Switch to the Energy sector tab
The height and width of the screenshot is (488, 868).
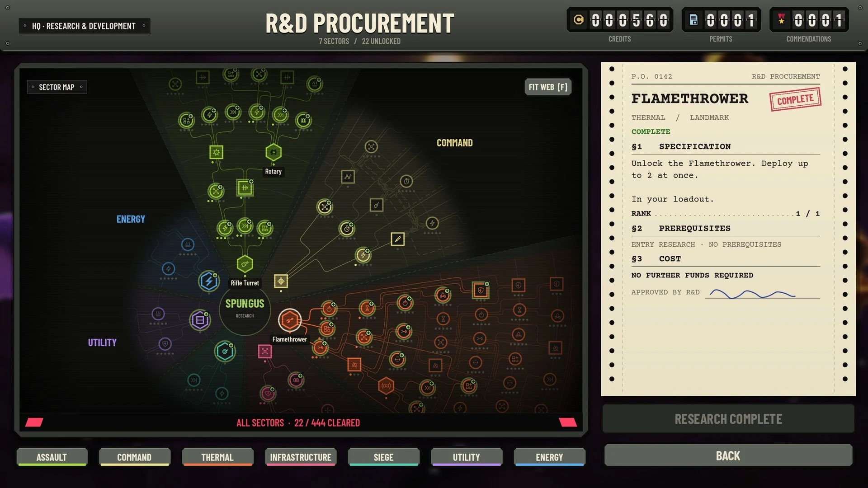point(549,457)
